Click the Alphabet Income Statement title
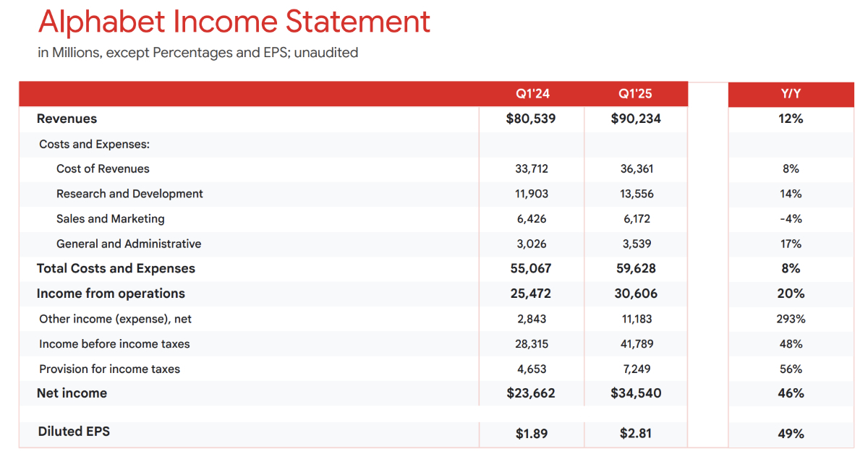The image size is (868, 454). (x=234, y=22)
